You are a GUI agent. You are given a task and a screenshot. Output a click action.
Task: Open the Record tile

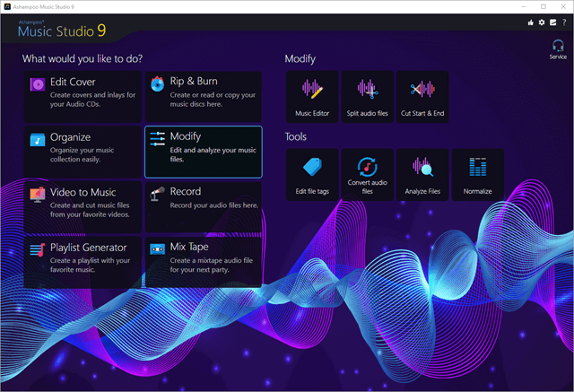pyautogui.click(x=204, y=207)
